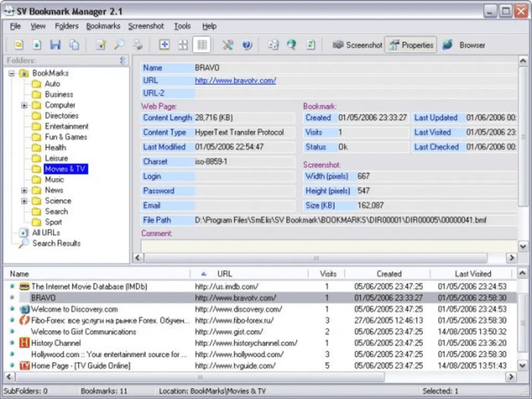
Task: Click the blue floppy disk Save icon
Action: tap(55, 45)
